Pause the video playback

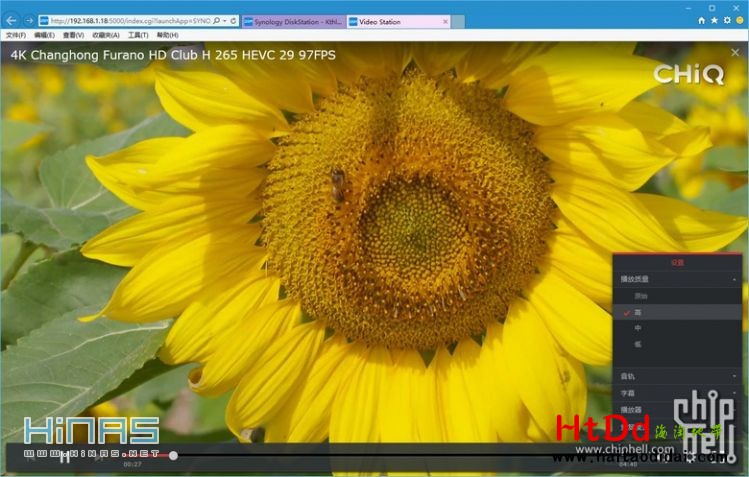(x=64, y=457)
